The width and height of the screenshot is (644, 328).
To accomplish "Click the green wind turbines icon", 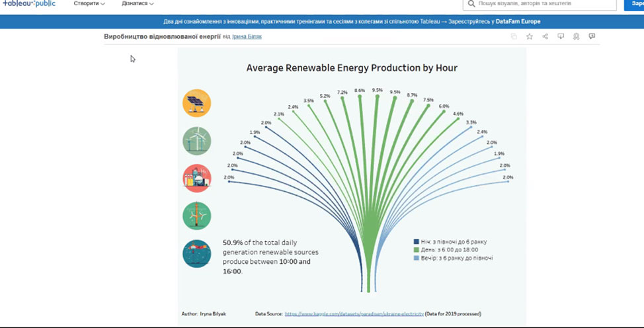I will click(196, 140).
